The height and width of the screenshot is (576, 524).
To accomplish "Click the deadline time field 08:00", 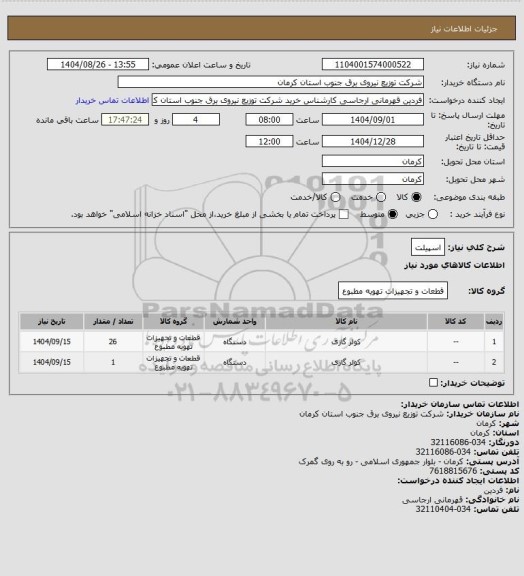I will [x=269, y=120].
